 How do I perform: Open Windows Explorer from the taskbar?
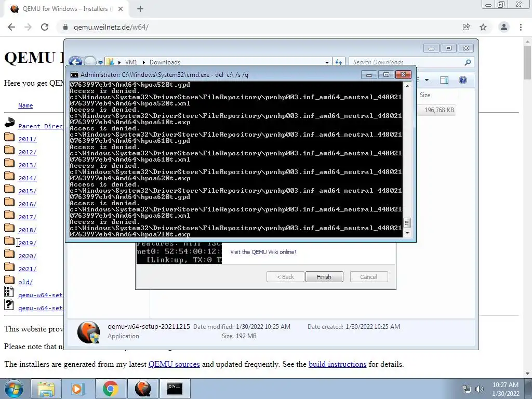coord(46,389)
